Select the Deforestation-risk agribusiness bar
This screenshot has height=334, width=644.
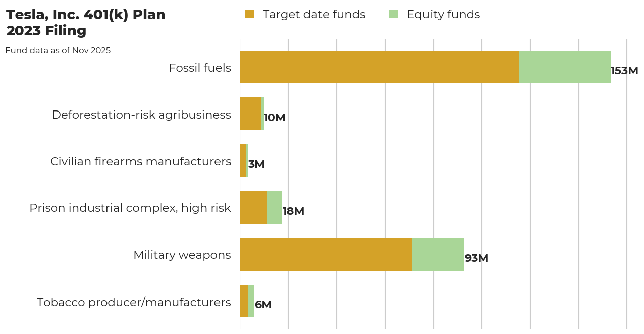(251, 114)
